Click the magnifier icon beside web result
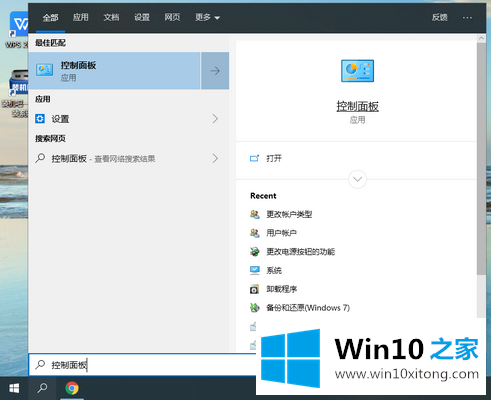The image size is (491, 400). [40, 158]
